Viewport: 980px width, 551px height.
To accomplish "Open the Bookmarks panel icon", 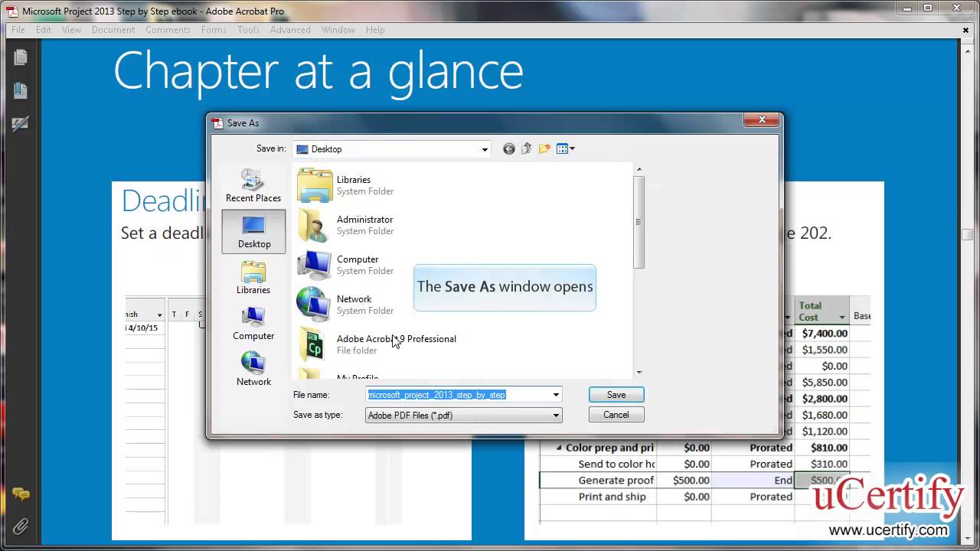I will (x=21, y=90).
